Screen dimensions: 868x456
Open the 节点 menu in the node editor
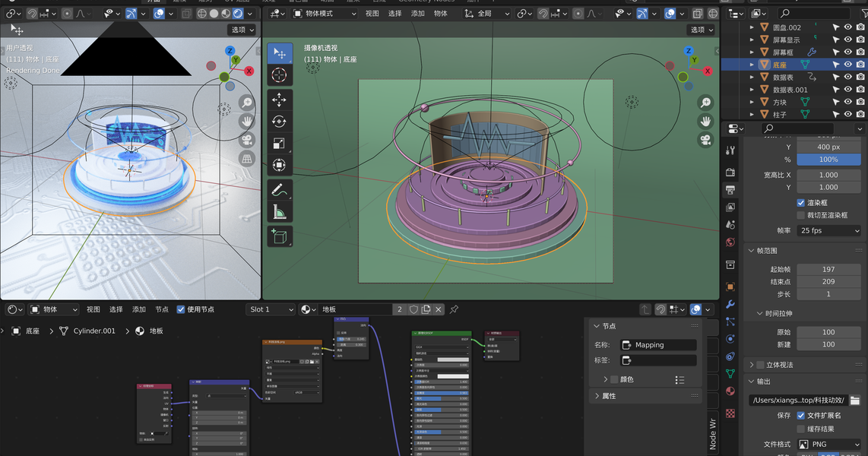(x=162, y=309)
